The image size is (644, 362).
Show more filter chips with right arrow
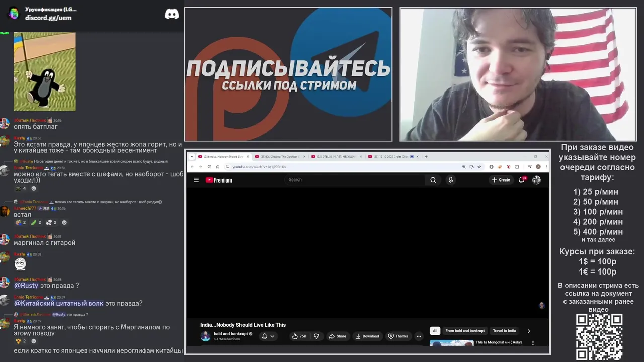pos(528,331)
